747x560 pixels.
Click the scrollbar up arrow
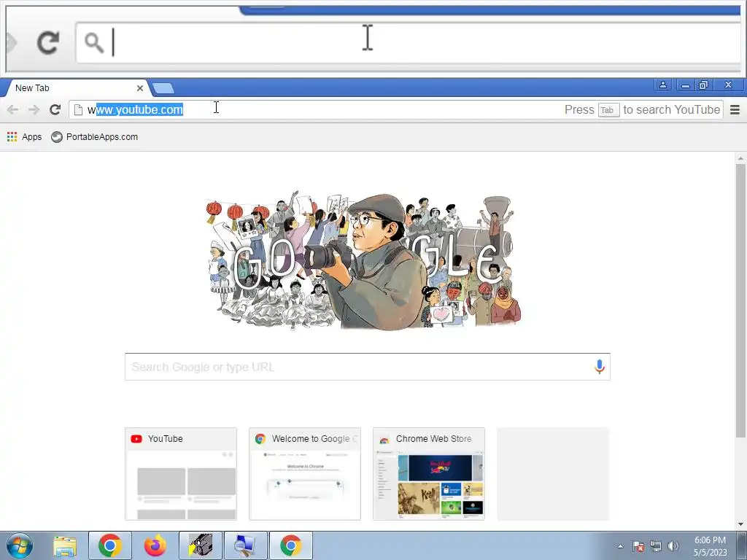(740, 158)
